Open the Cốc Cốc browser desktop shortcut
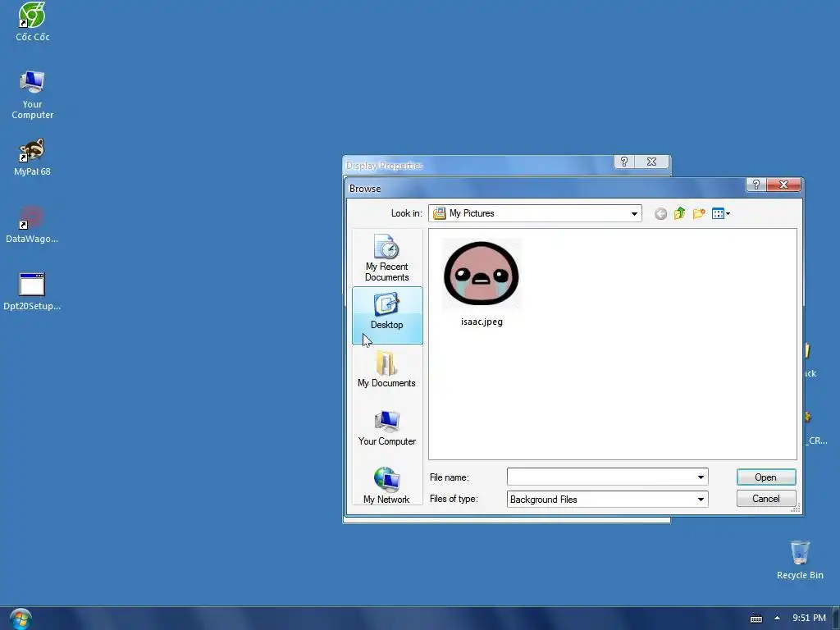Image resolution: width=840 pixels, height=630 pixels. (x=32, y=21)
